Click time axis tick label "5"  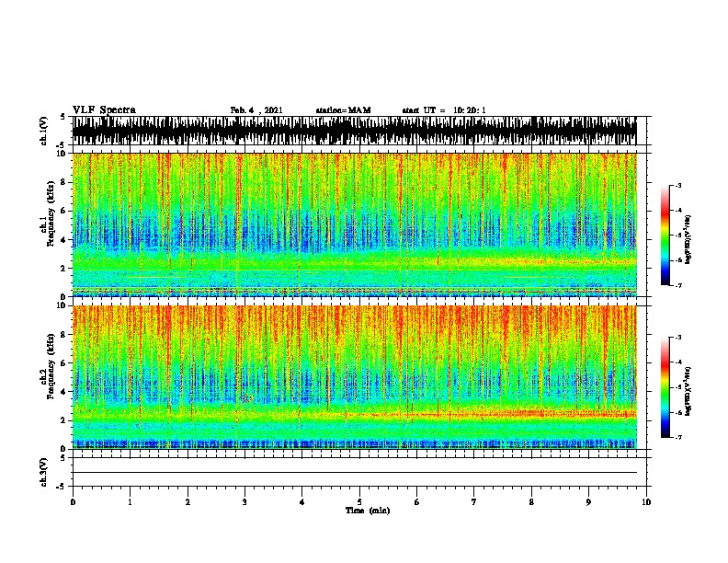click(359, 502)
